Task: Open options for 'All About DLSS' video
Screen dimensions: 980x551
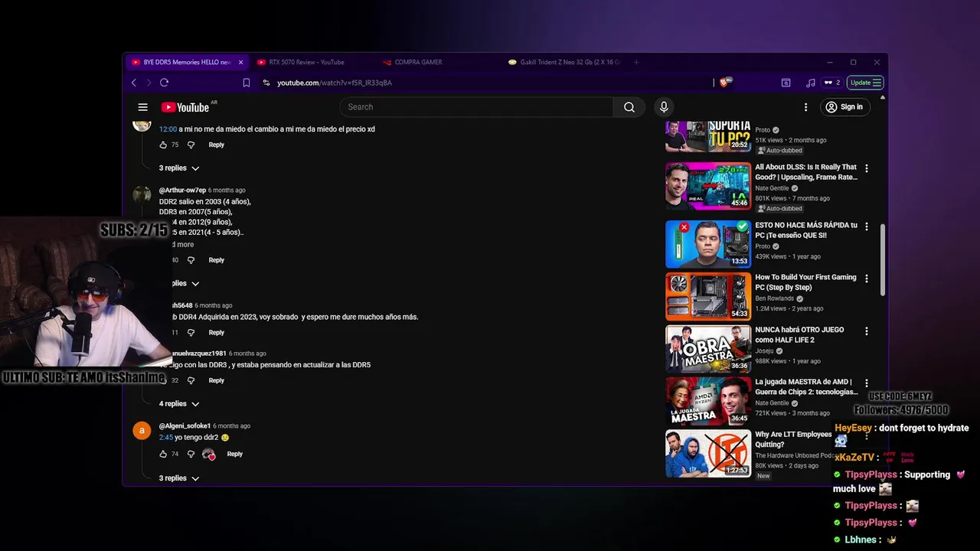Action: pyautogui.click(x=867, y=168)
